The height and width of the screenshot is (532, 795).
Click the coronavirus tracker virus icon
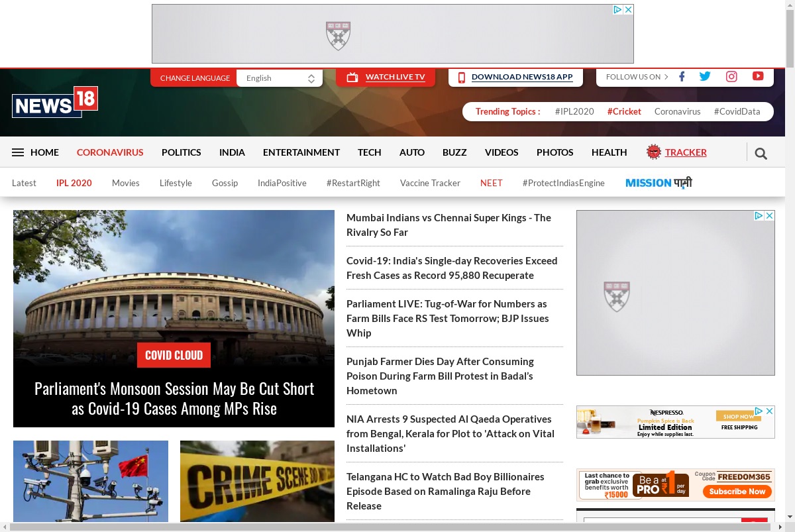654,152
